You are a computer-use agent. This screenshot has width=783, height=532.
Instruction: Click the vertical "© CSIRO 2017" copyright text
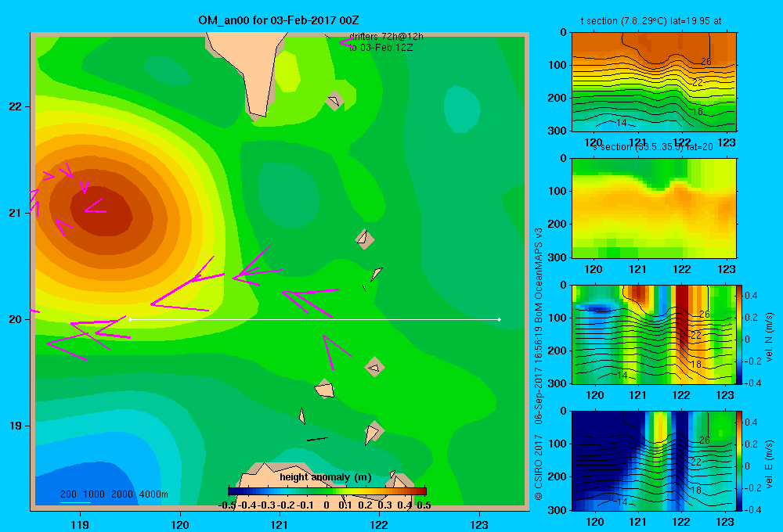539,467
